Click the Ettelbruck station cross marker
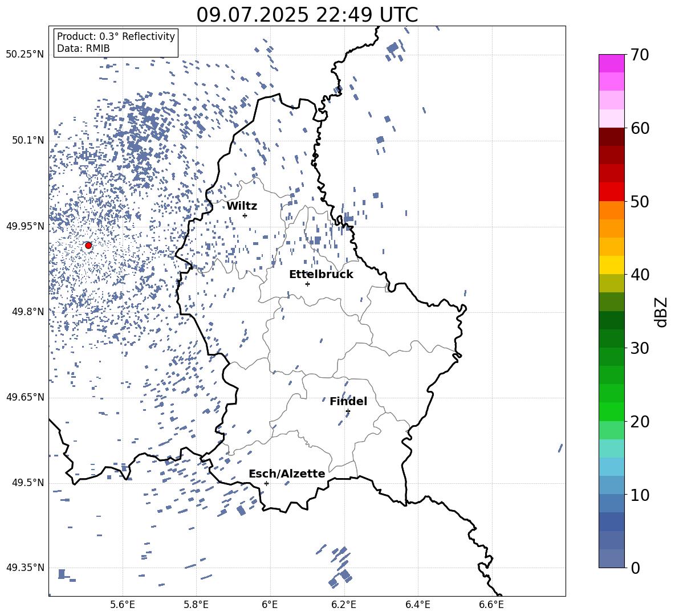Viewport: 675px width, 616px height. [307, 284]
